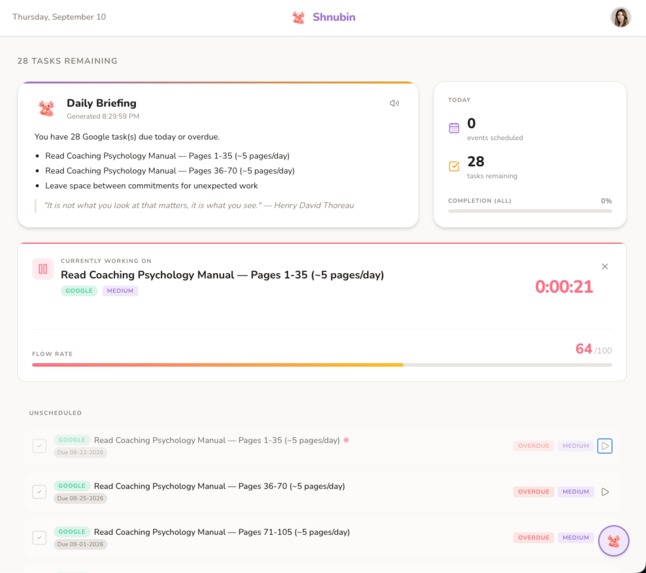Open task Pages 1-35 in unscheduled list
The height and width of the screenshot is (573, 646).
click(x=217, y=440)
